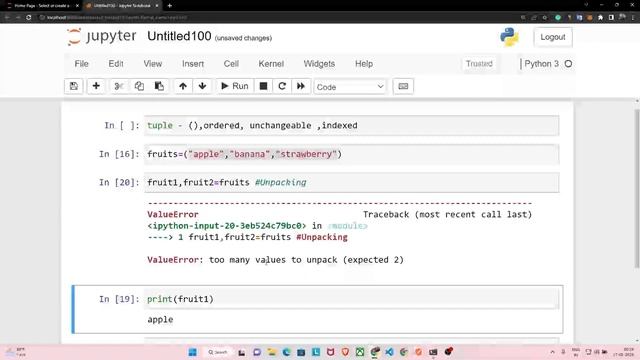Open the View menu
The width and height of the screenshot is (640, 360).
(x=153, y=64)
